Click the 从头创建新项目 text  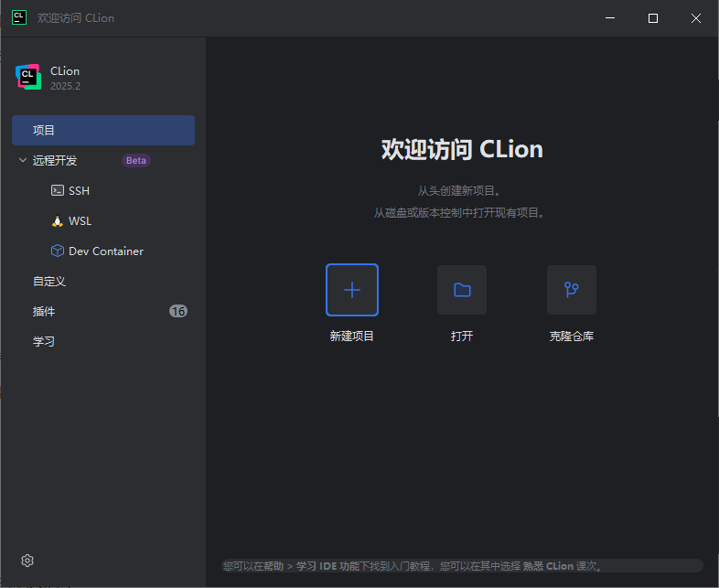click(458, 190)
